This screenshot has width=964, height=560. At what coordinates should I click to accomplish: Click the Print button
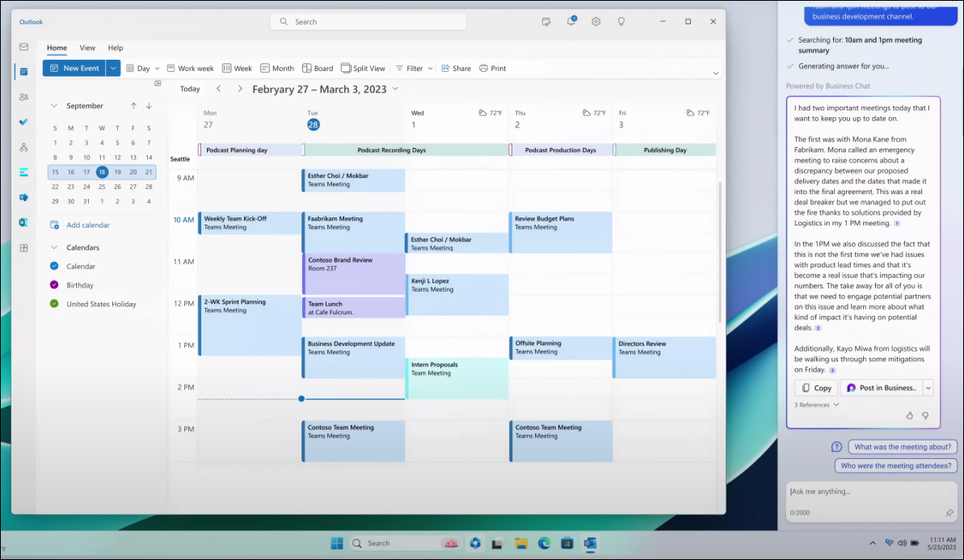[x=492, y=68]
